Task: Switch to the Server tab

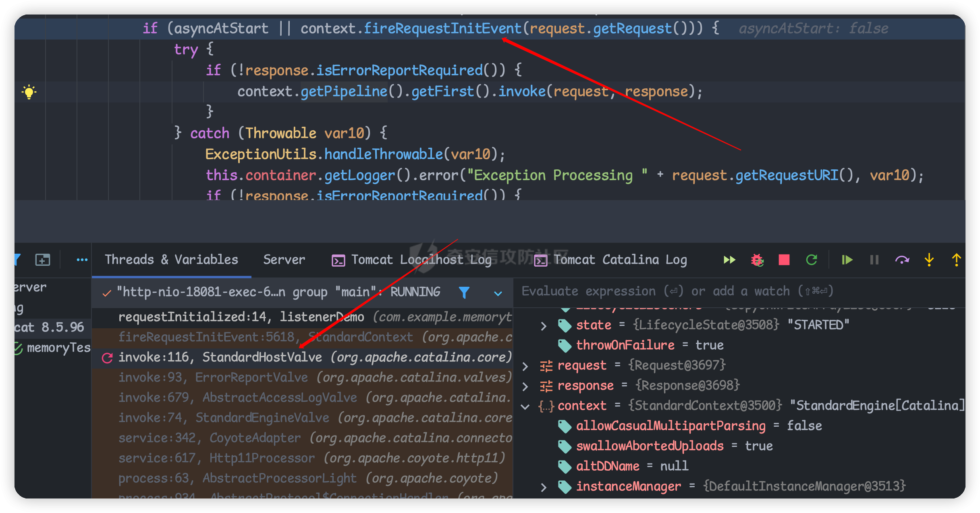Action: pos(284,260)
